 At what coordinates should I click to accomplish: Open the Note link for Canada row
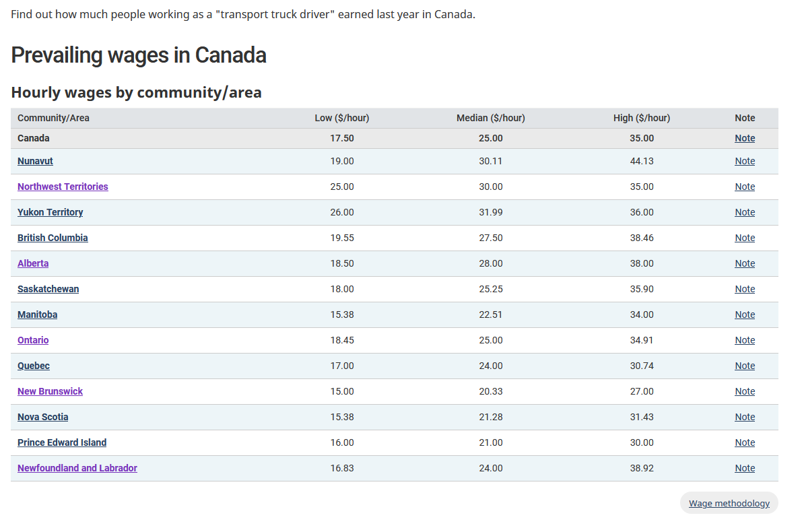pos(745,138)
